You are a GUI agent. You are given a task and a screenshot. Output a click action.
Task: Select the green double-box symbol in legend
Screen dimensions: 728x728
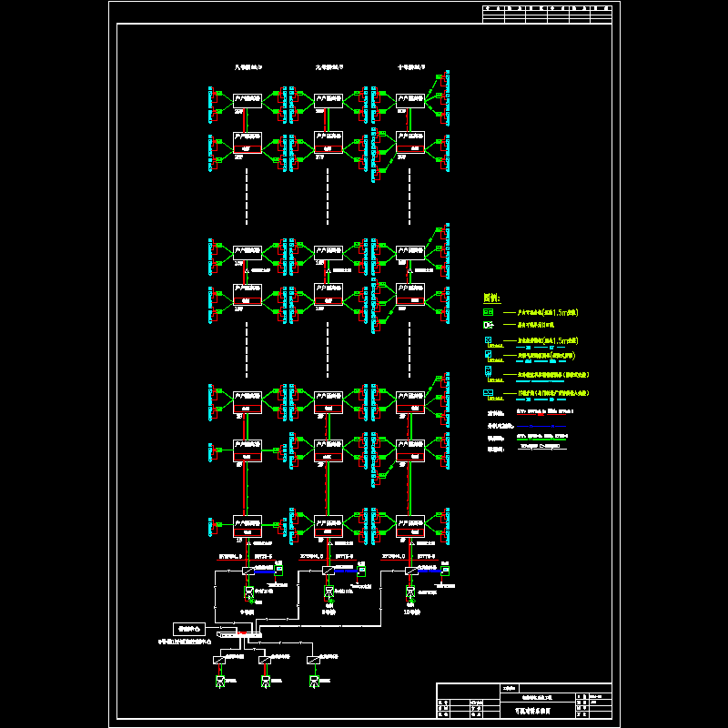(x=488, y=312)
